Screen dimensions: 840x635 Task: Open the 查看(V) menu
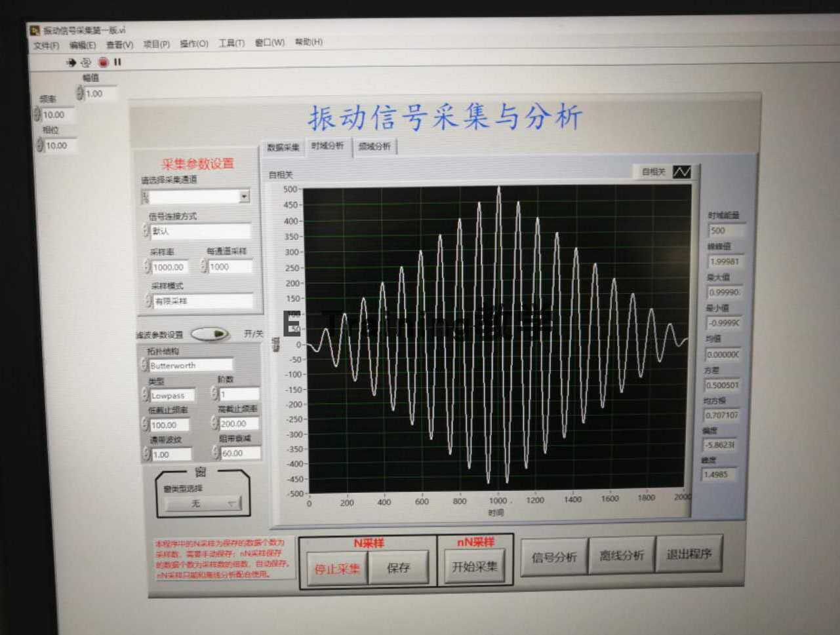120,45
